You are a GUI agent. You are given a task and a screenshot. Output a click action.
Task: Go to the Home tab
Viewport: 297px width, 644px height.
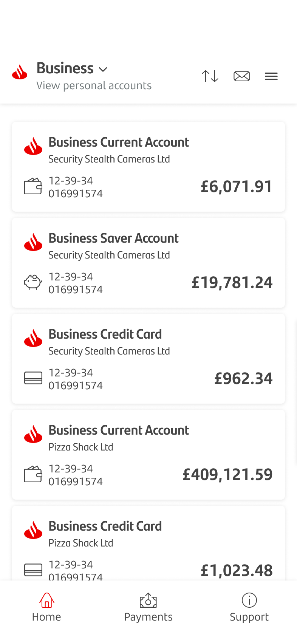point(46,607)
